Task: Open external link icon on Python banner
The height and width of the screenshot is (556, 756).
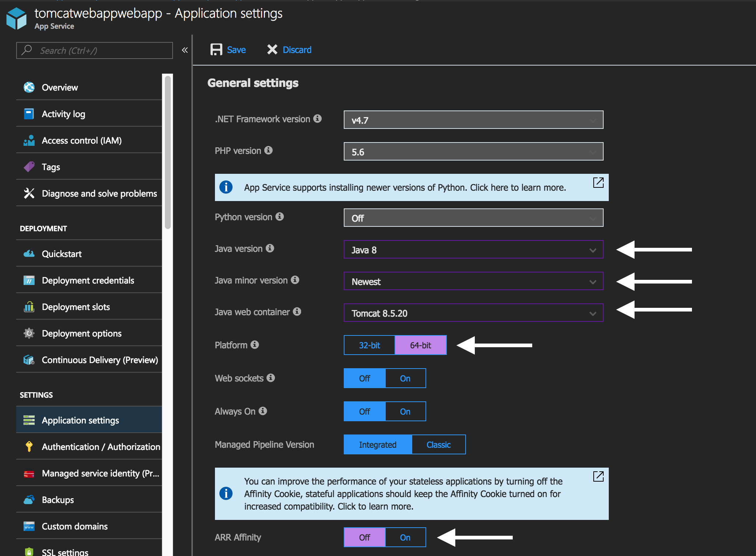Action: point(598,183)
